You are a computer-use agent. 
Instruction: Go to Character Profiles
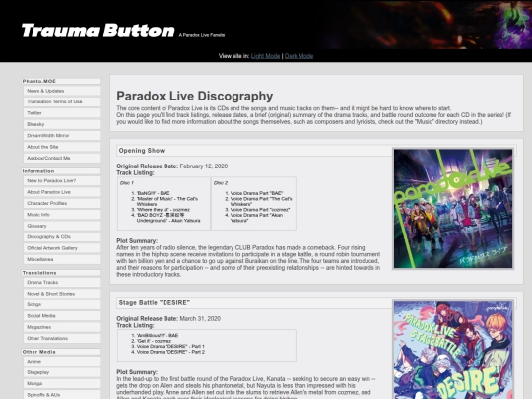pos(62,203)
